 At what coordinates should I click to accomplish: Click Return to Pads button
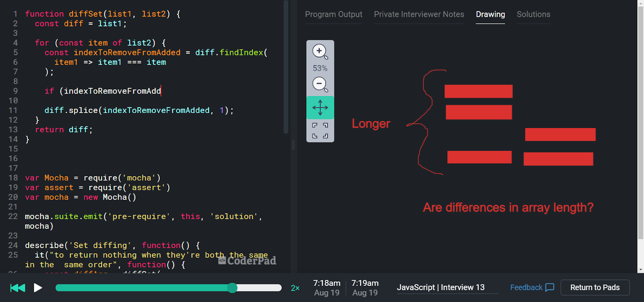coord(595,288)
